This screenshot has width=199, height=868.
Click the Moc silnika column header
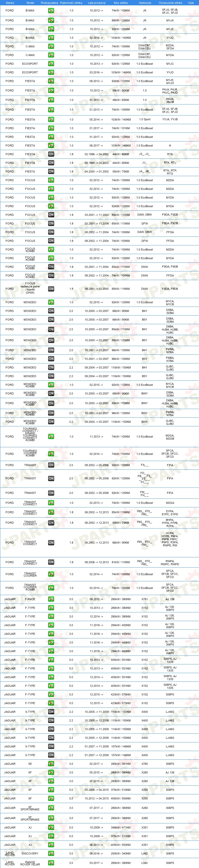121,3
